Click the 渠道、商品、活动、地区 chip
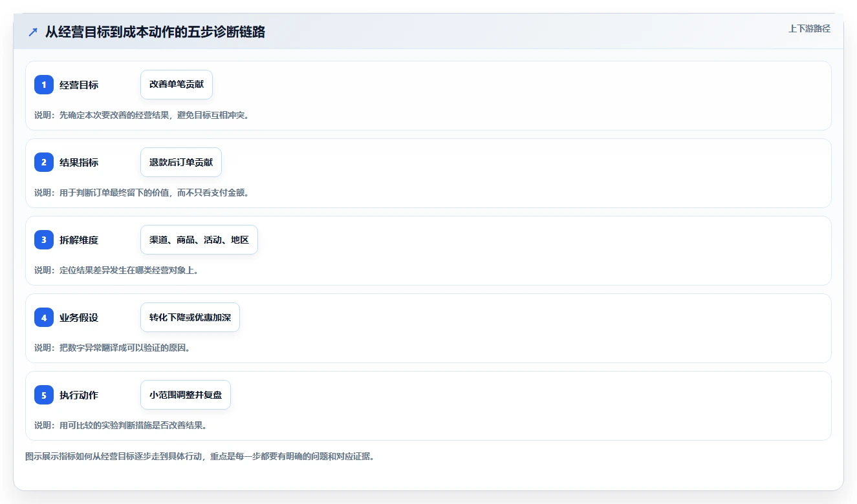The height and width of the screenshot is (504, 857). click(199, 240)
